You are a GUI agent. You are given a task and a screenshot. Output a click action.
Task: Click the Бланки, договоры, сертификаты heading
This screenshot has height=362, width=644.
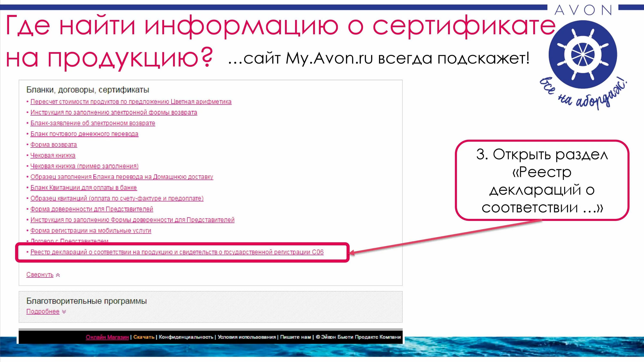[88, 90]
